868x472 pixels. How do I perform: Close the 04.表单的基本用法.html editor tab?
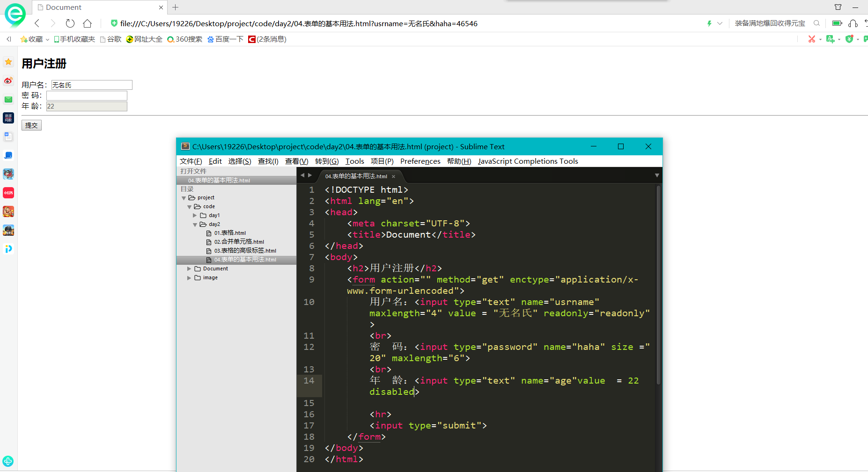tap(394, 176)
